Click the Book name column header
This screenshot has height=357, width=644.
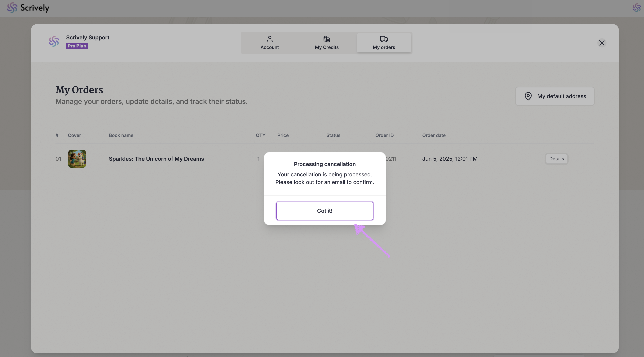click(121, 135)
